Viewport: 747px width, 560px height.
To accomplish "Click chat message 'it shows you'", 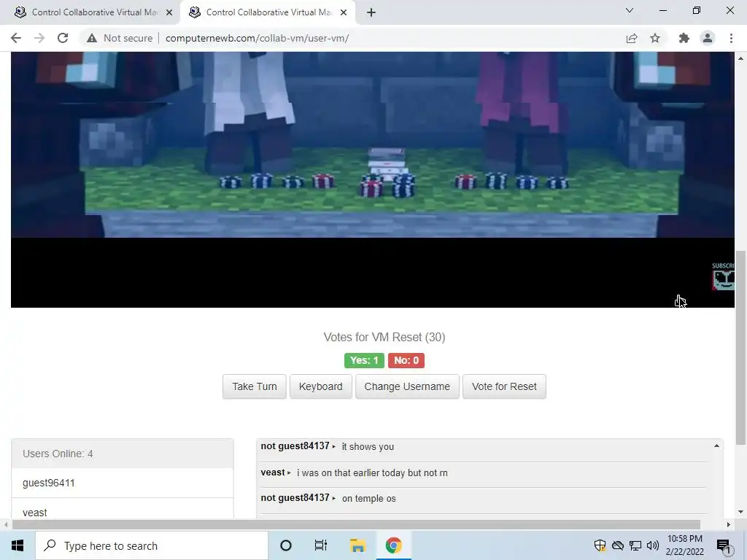I will 368,447.
